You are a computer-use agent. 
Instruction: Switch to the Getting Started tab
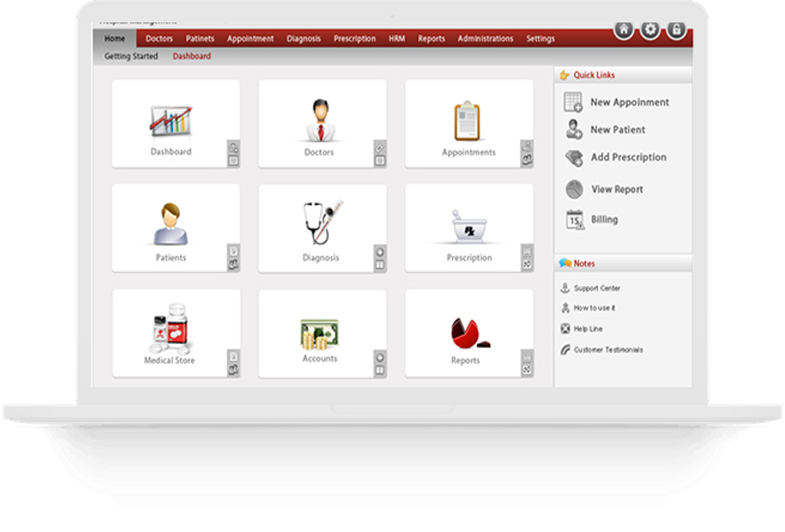[131, 57]
